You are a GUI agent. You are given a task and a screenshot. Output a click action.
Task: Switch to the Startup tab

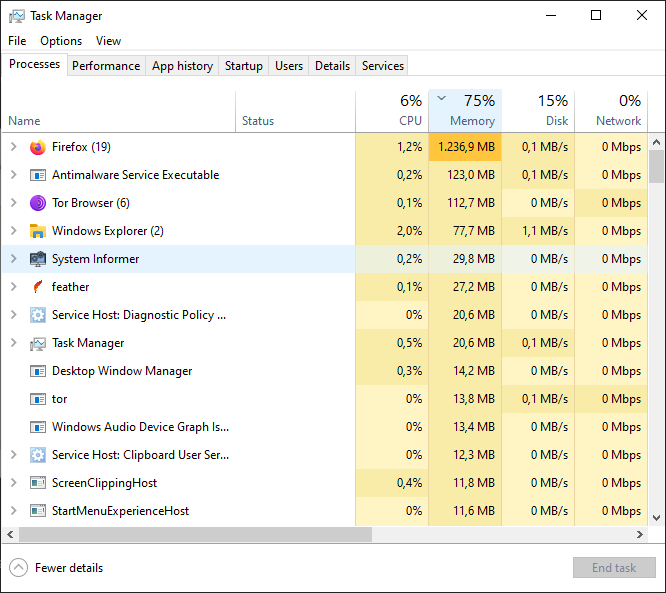[244, 66]
